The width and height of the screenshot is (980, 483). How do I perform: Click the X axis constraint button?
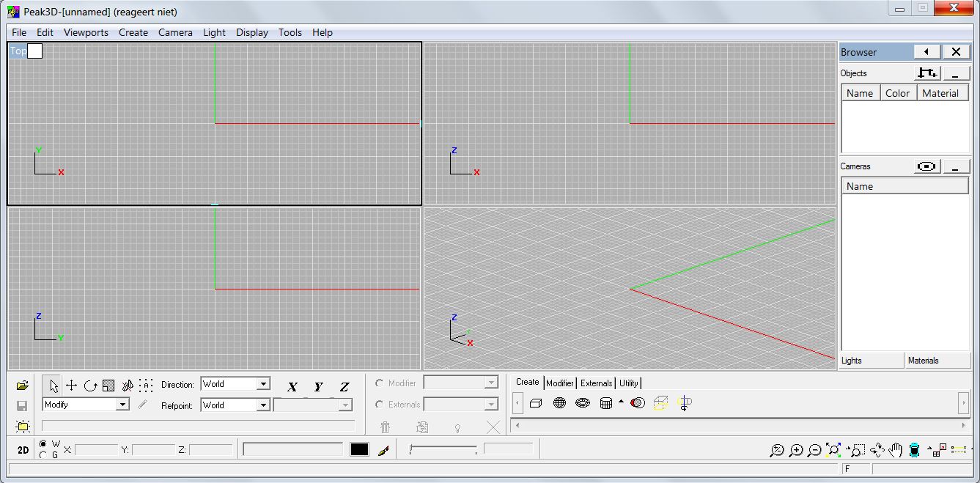(292, 387)
